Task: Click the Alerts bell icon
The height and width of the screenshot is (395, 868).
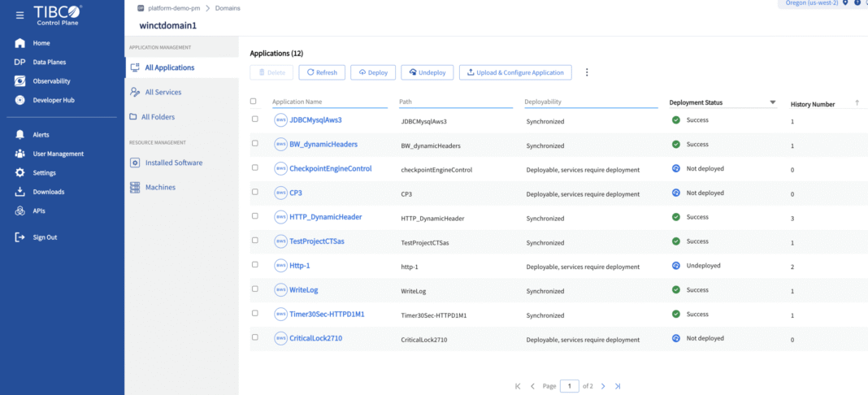Action: click(x=20, y=134)
